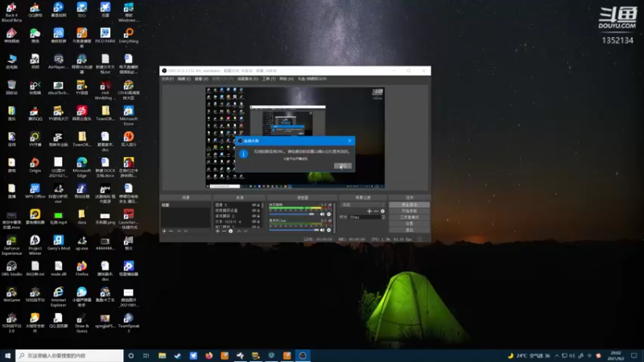The width and height of the screenshot is (644, 362).
Task: Click the audio mixer scrollbar
Action: tap(334, 218)
